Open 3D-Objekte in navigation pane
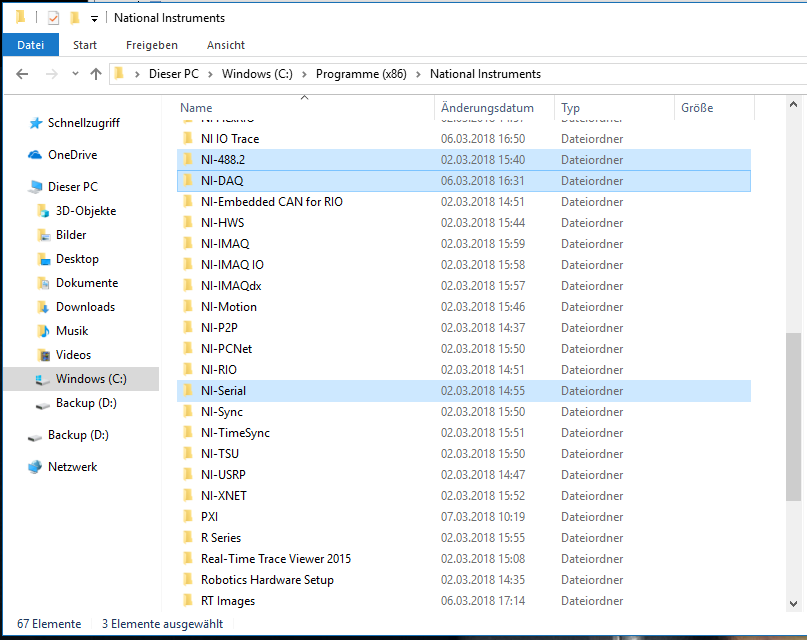The height and width of the screenshot is (640, 807). pos(85,211)
